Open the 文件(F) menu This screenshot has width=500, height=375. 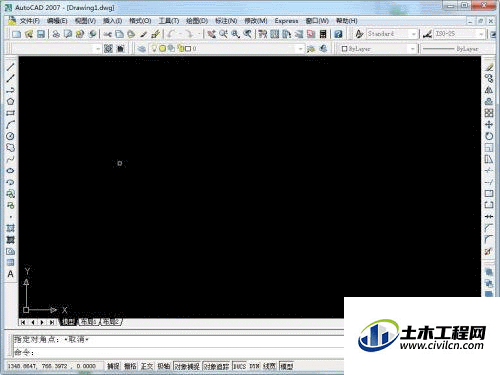(29, 21)
